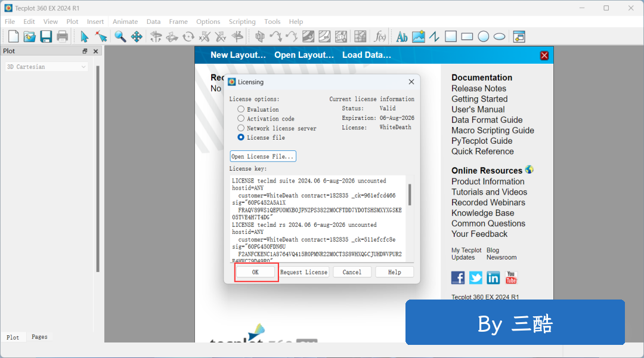Close the Plot sidebar panel
644x358 pixels.
[x=95, y=51]
